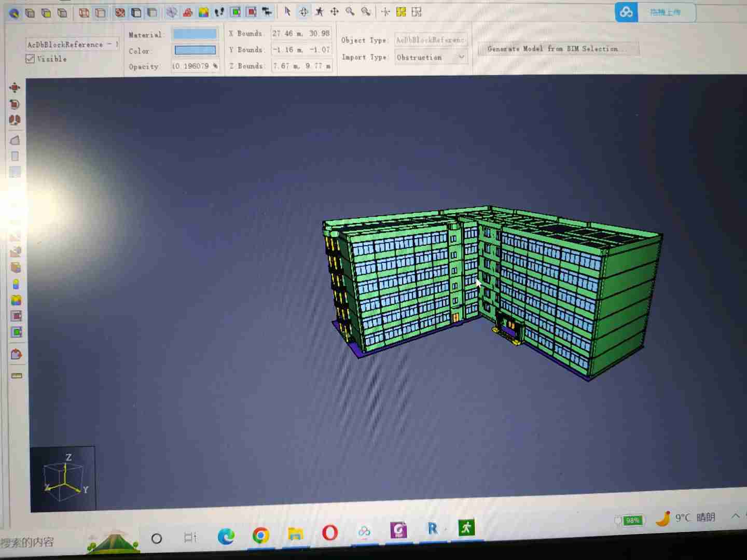Viewport: 747px width, 560px height.
Task: Activate the orbit view tool
Action: pyautogui.click(x=303, y=11)
